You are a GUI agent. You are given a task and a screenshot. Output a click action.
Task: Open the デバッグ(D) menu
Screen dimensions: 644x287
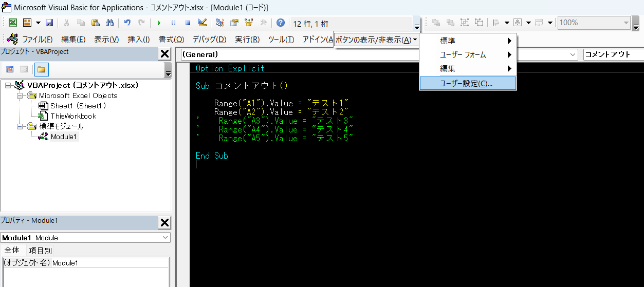[x=209, y=40]
